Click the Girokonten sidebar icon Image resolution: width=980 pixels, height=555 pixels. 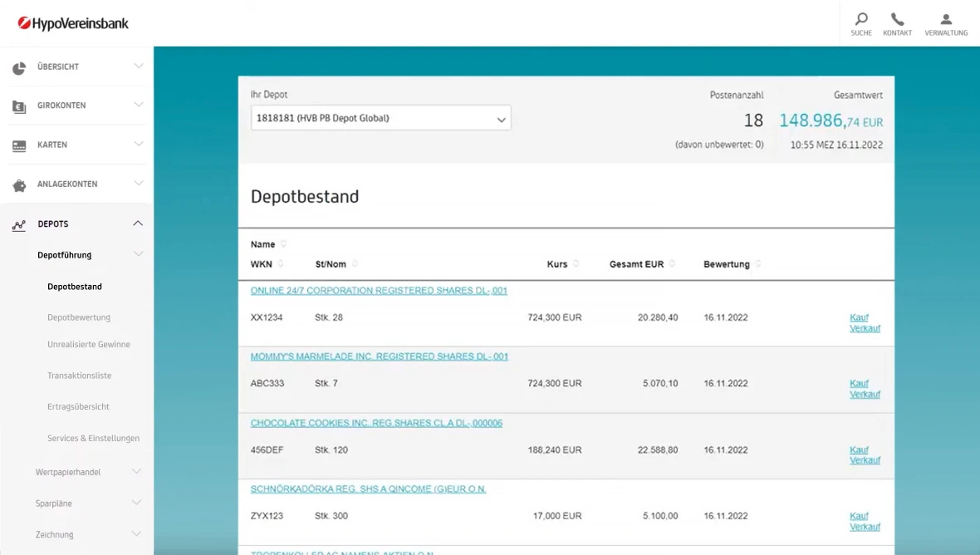pos(19,106)
